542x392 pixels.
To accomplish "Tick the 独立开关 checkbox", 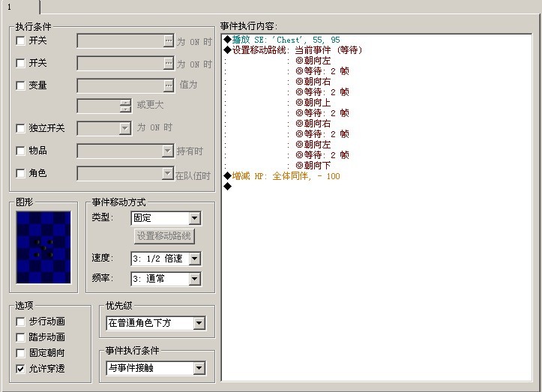I will [20, 128].
